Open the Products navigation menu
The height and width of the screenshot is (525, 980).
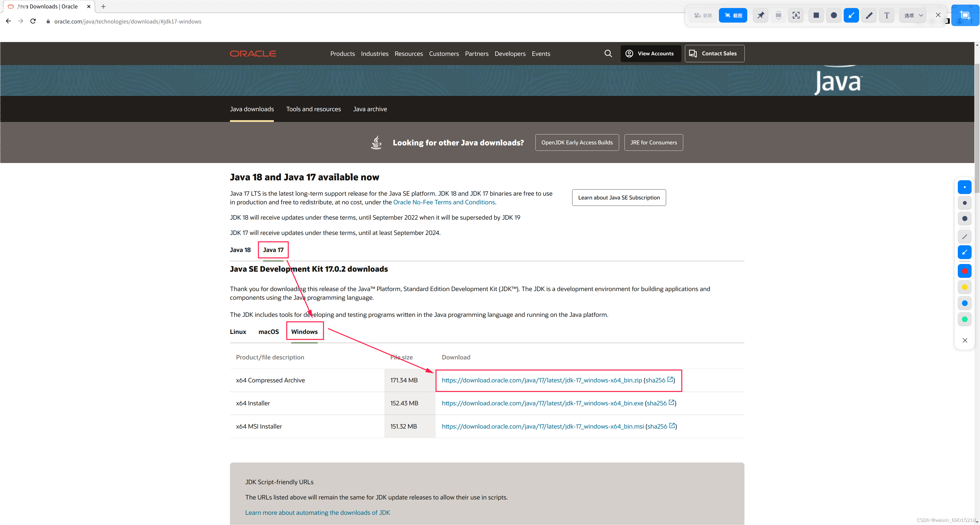342,54
